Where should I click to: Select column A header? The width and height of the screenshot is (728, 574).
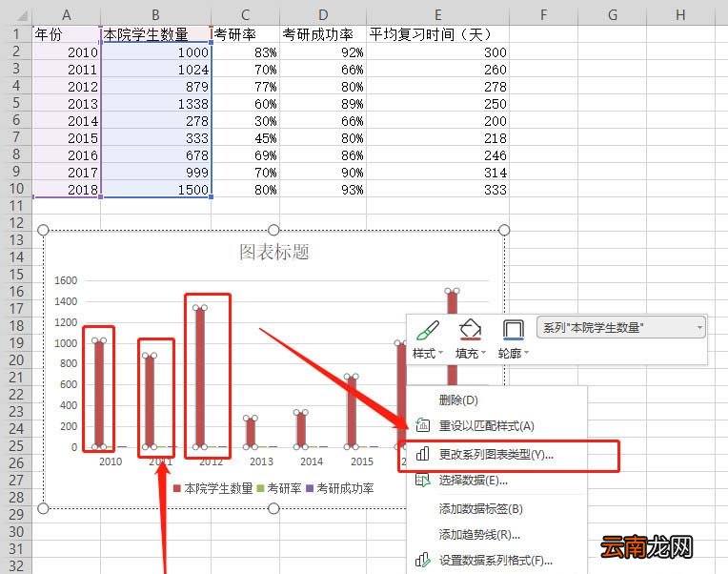[x=67, y=15]
